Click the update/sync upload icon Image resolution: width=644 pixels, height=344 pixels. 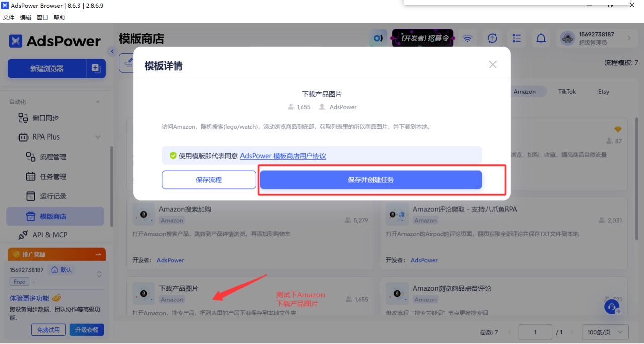tap(493, 38)
